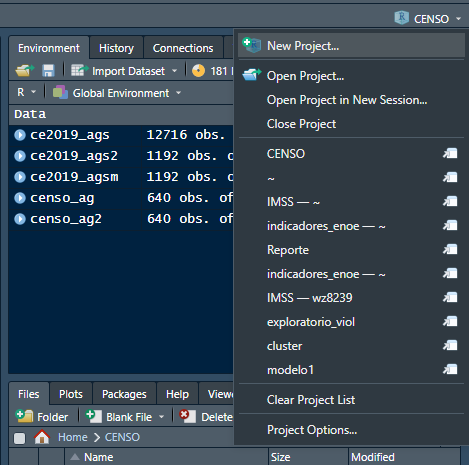This screenshot has width=469, height=465.
Task: Sort files by the Name column header
Action: click(x=99, y=457)
